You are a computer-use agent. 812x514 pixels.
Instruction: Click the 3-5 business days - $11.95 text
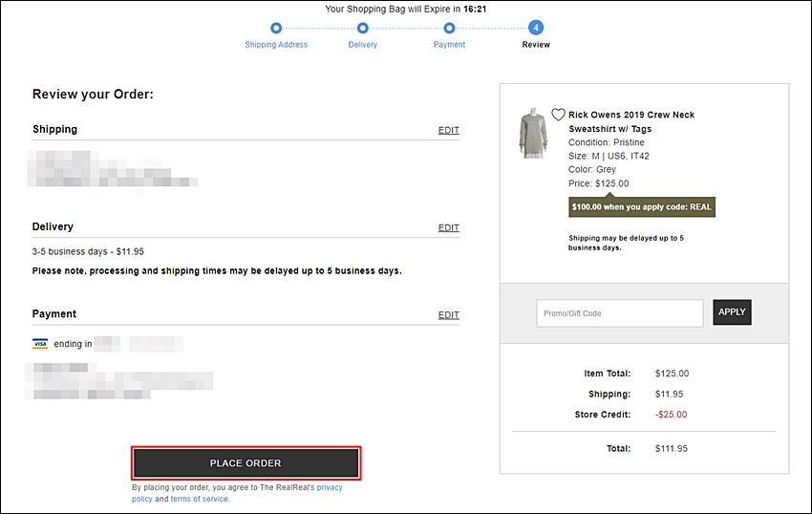(x=88, y=251)
